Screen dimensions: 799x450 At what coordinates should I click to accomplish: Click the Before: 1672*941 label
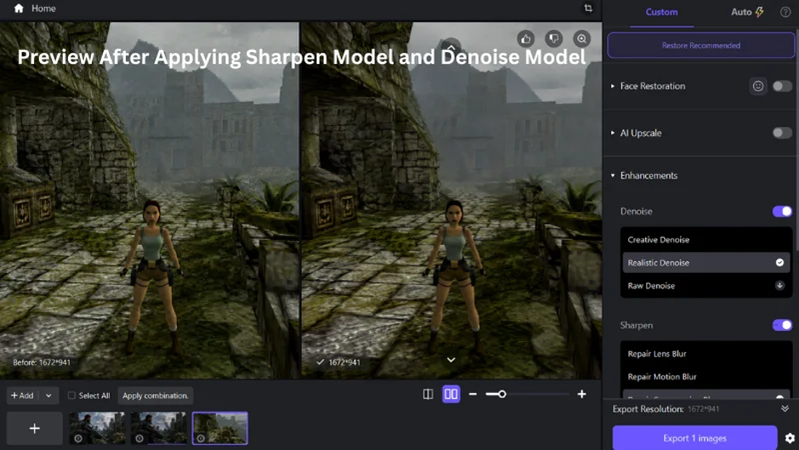click(42, 362)
